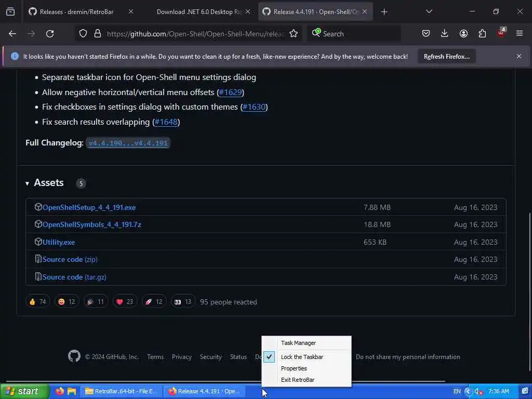Bookmark this page with star icon

click(294, 34)
